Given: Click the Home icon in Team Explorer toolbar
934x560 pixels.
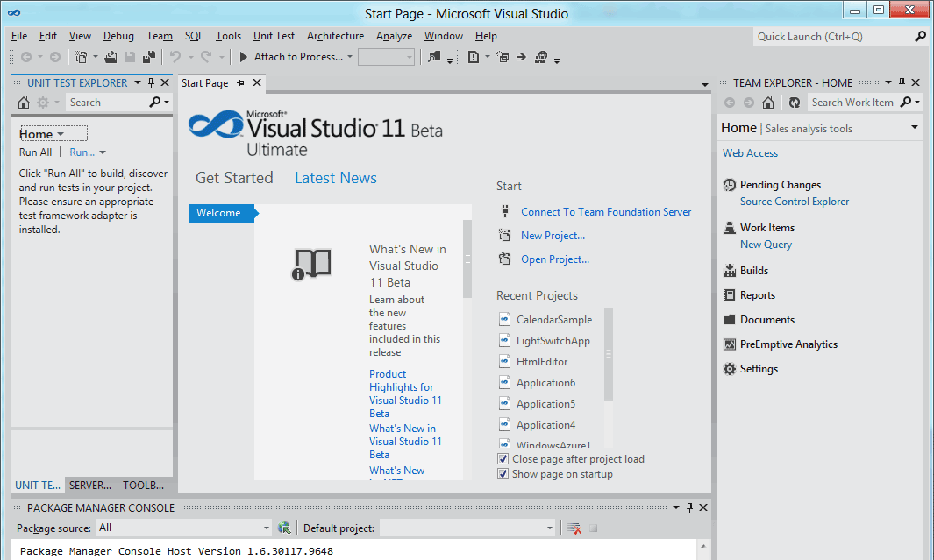Looking at the screenshot, I should click(x=768, y=103).
